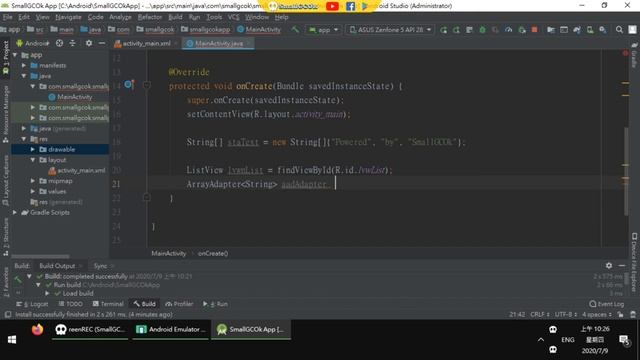Click Facebook icon in the overlay banner
This screenshot has width=640, height=360.
tap(350, 6)
